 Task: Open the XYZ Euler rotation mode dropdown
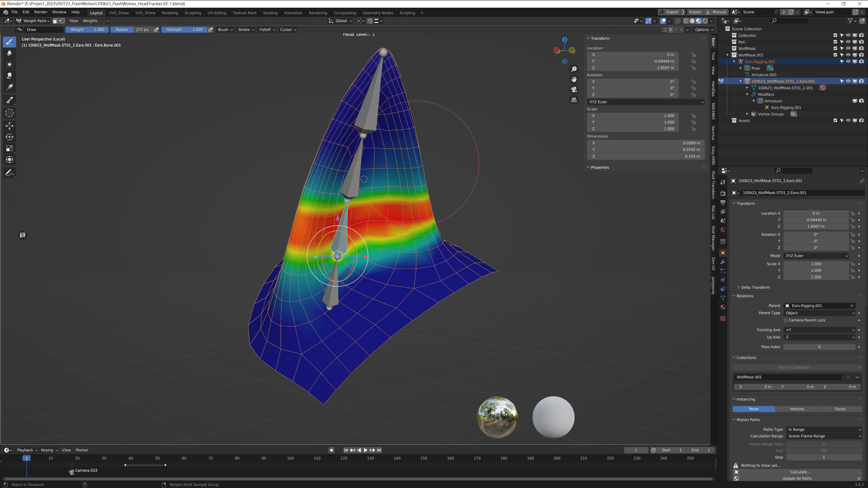click(646, 102)
